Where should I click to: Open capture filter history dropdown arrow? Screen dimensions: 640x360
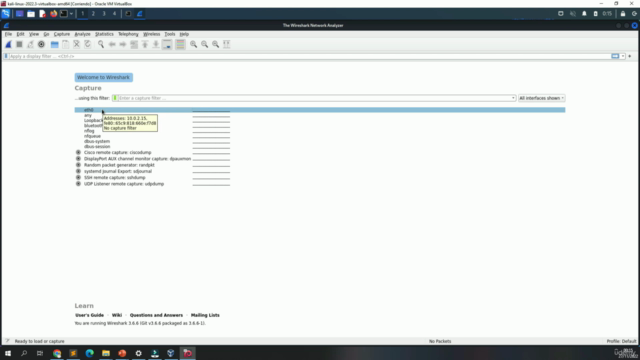click(513, 98)
